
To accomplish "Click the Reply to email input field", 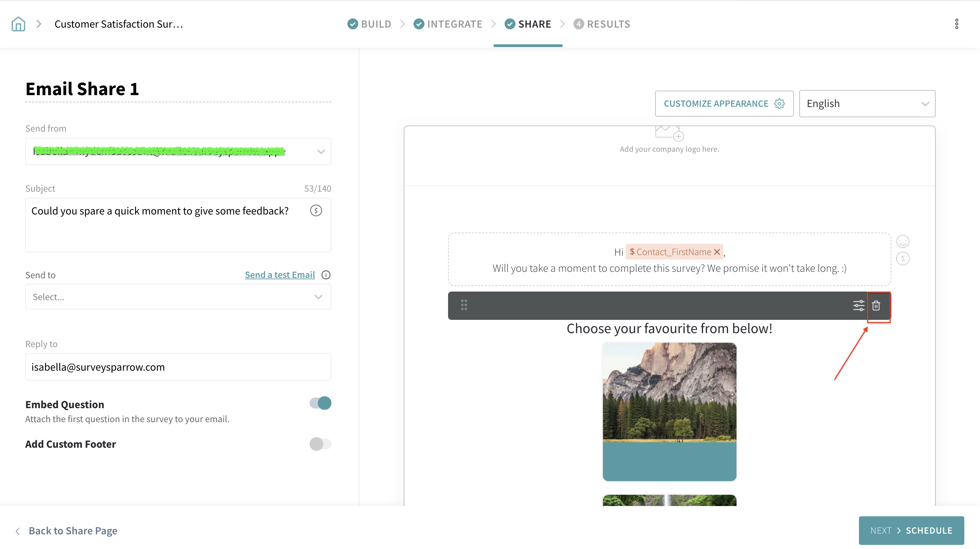I will coord(178,367).
